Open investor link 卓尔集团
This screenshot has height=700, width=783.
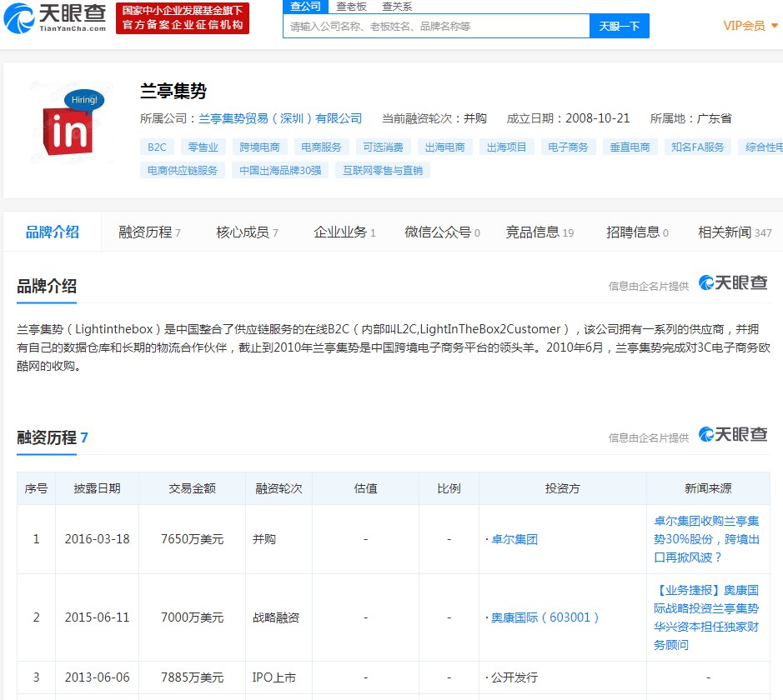pyautogui.click(x=514, y=539)
